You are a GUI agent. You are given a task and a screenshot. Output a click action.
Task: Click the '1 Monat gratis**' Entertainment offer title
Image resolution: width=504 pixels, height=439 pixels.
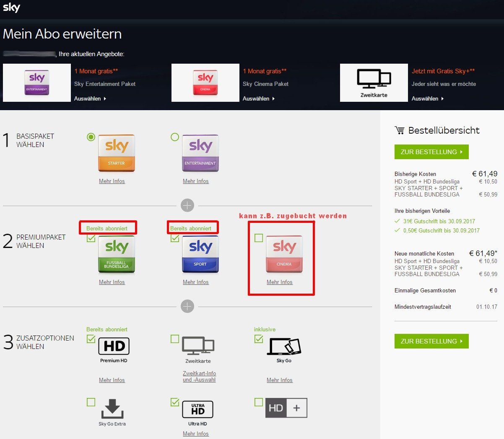96,71
